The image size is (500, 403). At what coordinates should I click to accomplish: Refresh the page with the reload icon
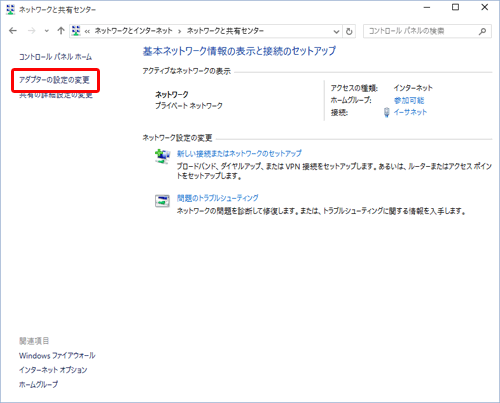349,31
